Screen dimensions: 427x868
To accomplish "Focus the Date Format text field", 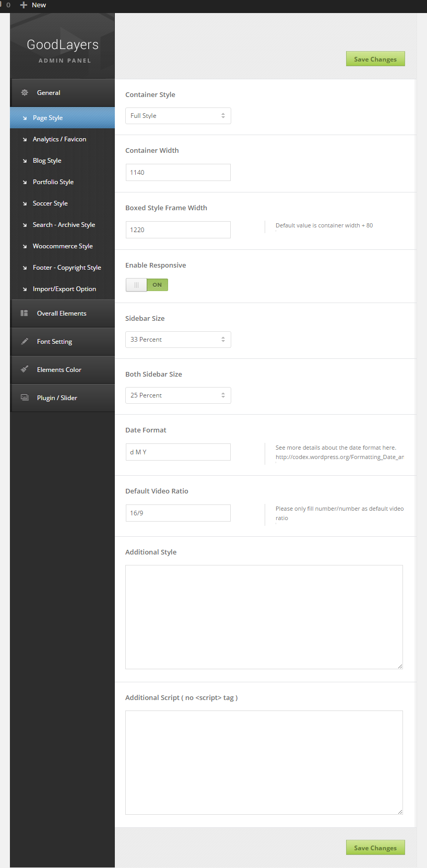I will tap(178, 452).
